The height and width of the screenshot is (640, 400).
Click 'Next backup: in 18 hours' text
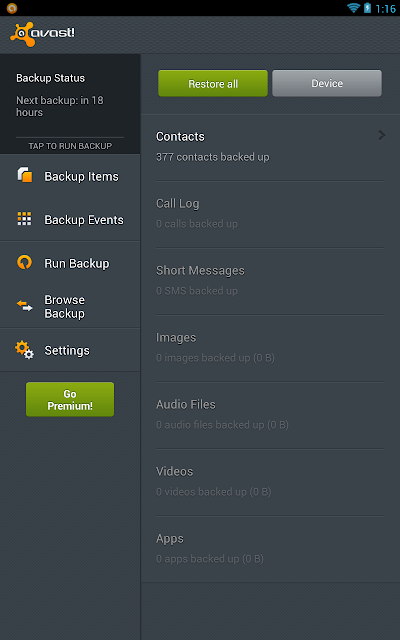[60, 106]
